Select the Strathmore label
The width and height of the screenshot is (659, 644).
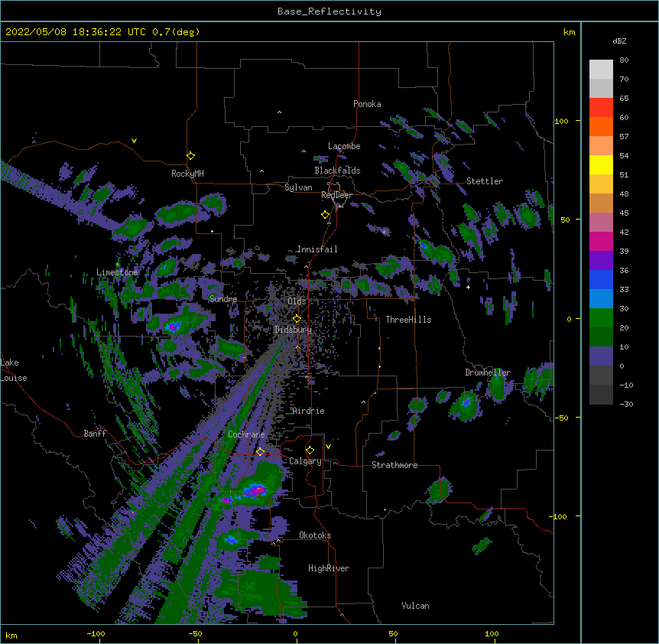point(394,465)
